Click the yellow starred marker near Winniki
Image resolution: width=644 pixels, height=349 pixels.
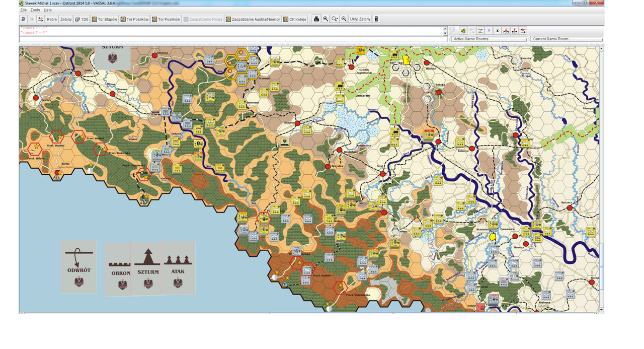point(407,59)
